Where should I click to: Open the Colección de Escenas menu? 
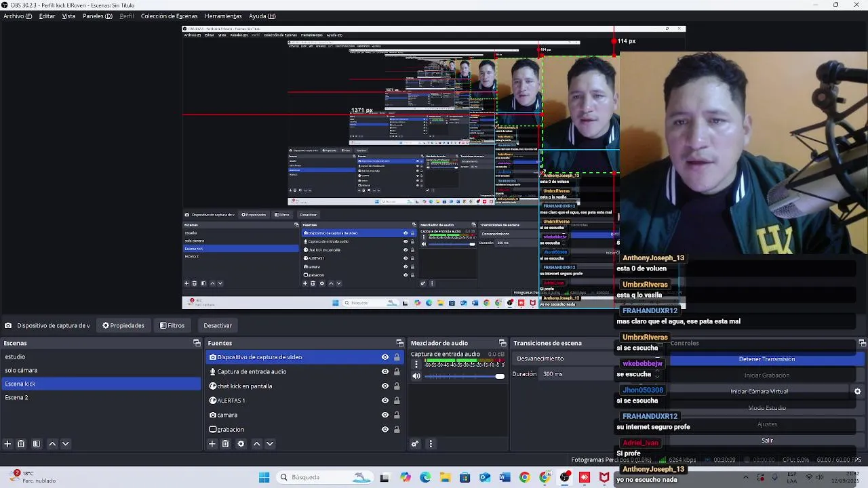(169, 16)
